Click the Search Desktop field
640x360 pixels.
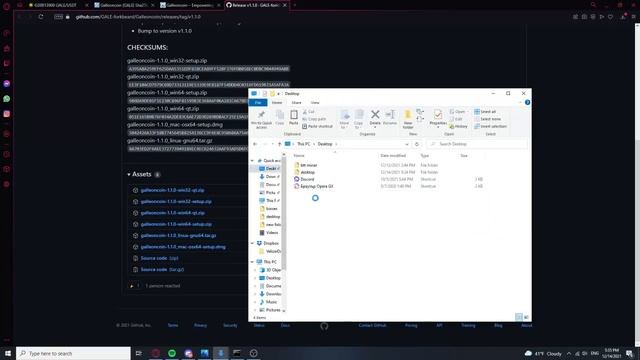[x=477, y=144]
